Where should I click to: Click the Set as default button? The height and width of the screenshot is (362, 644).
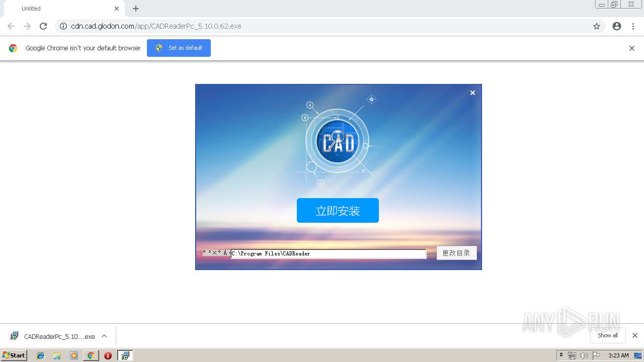179,48
